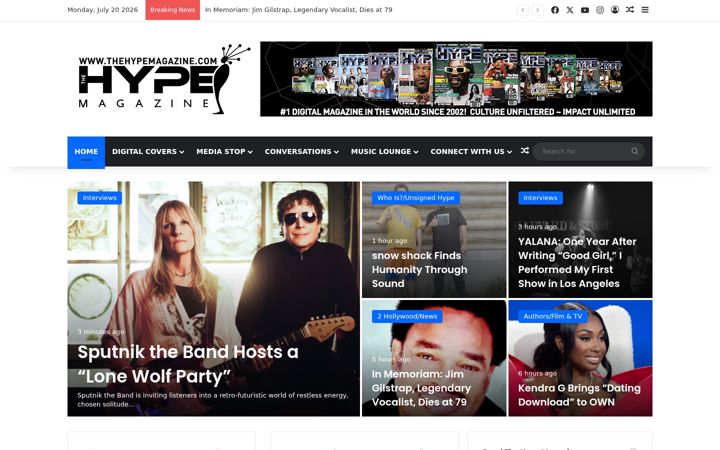
Task: Select the Home navigation tab
Action: pyautogui.click(x=86, y=152)
